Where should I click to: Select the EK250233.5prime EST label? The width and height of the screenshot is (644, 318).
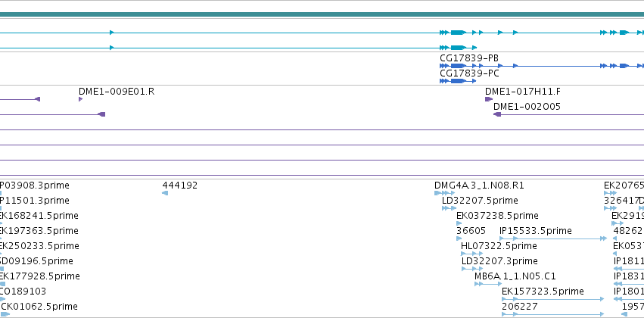pos(39,245)
